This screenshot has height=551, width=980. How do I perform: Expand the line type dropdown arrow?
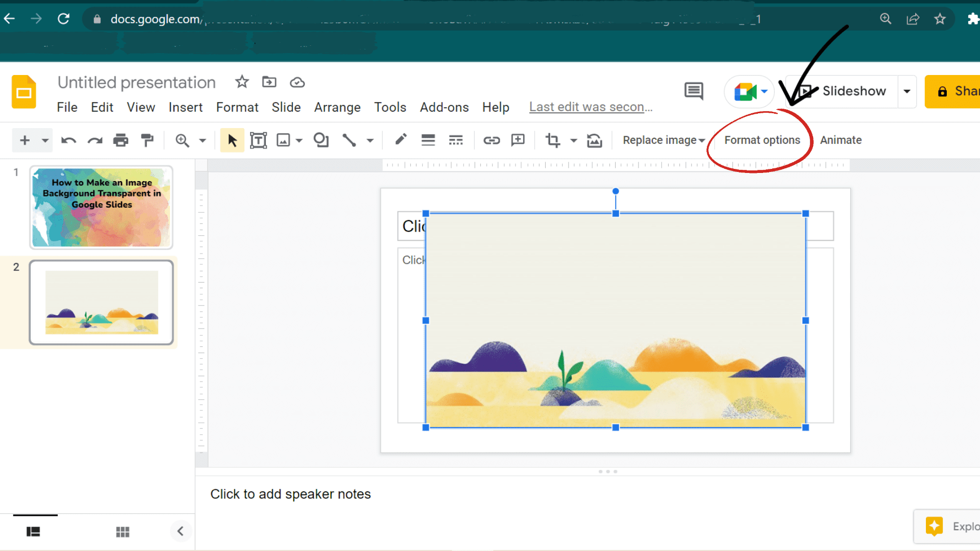tap(370, 140)
